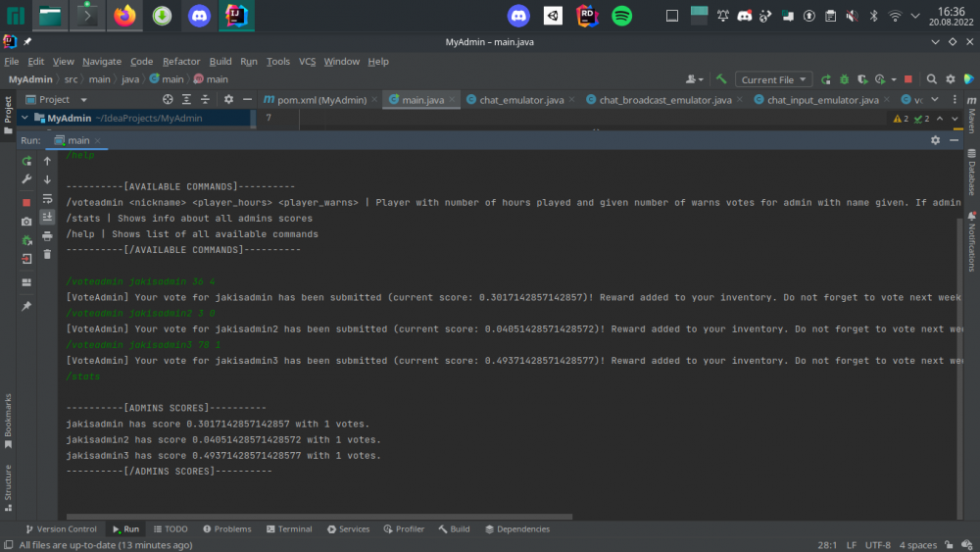Click the Profile run icon in toolbar
980x552 pixels.
880,79
